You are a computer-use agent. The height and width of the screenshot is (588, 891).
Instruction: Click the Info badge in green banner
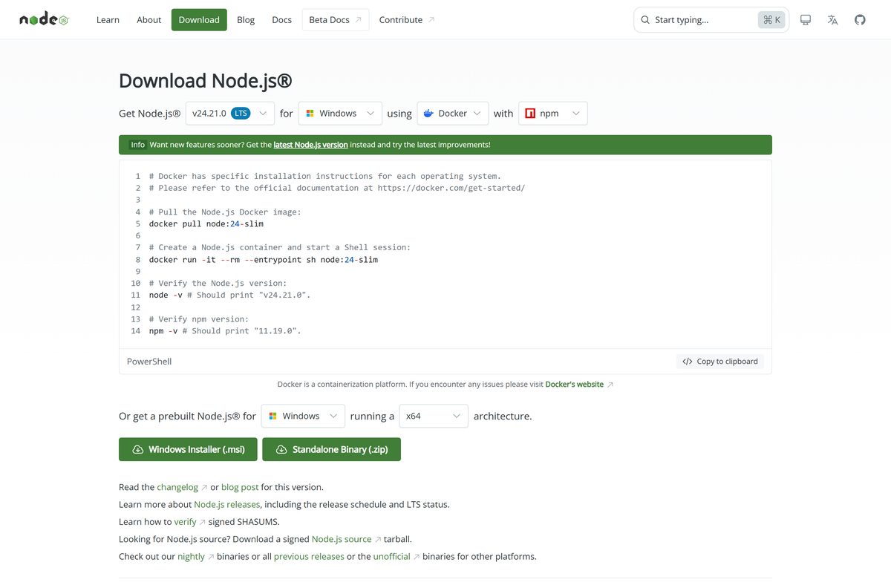(x=138, y=145)
